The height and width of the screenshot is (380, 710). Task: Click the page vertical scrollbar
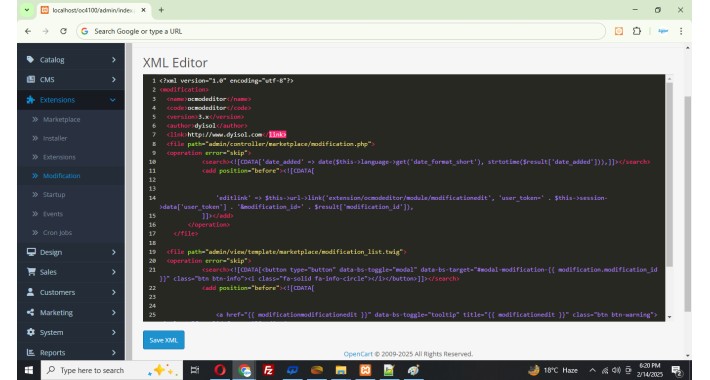[x=687, y=204]
